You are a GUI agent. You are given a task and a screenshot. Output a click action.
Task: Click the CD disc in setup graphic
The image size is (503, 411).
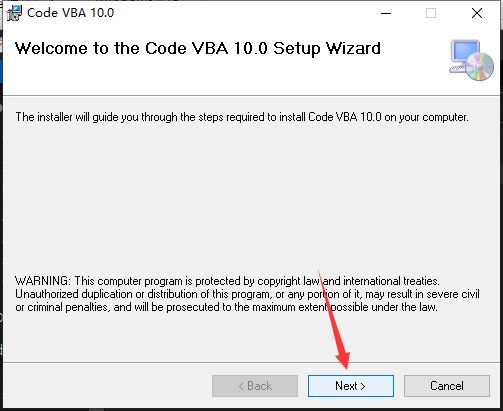pos(480,67)
